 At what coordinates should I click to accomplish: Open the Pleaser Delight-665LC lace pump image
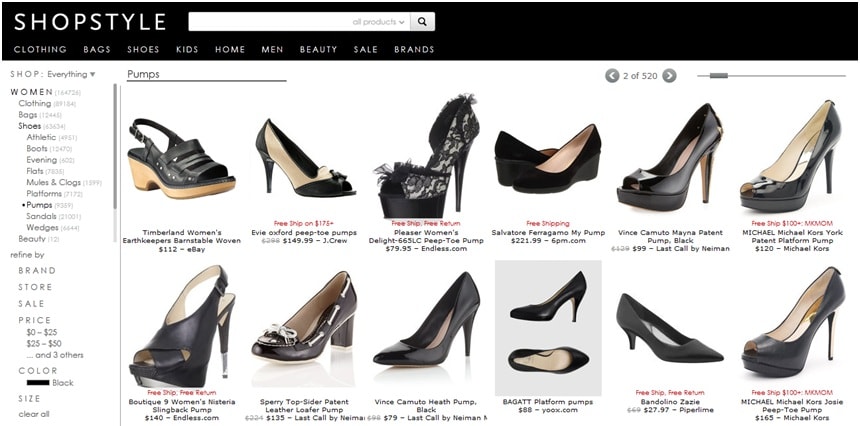pyautogui.click(x=426, y=156)
